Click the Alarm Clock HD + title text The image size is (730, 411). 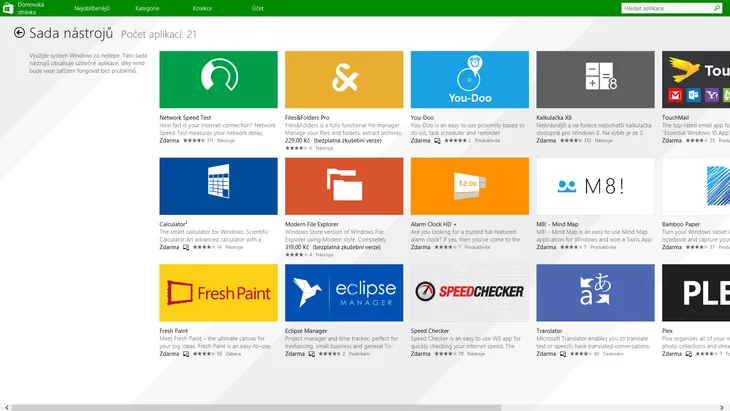pos(433,224)
